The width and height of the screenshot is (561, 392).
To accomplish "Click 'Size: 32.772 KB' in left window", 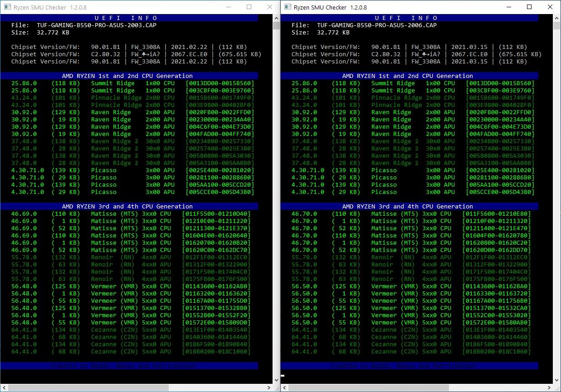I will (x=40, y=33).
